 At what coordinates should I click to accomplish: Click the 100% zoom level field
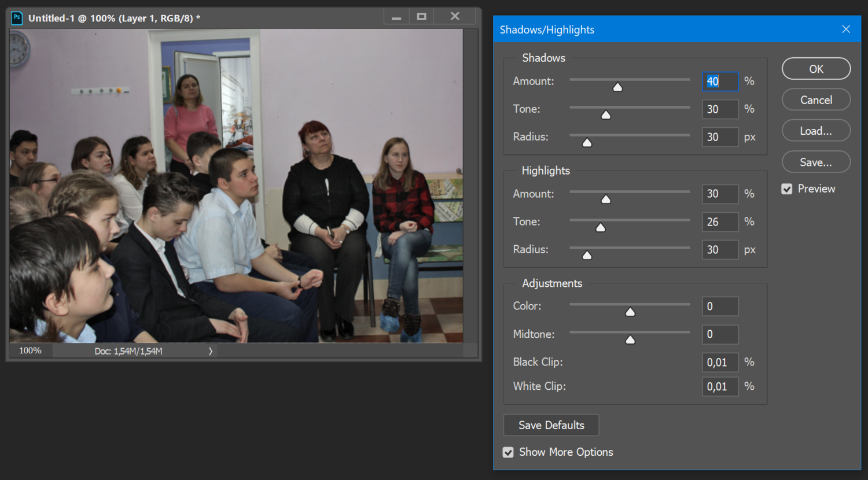31,351
